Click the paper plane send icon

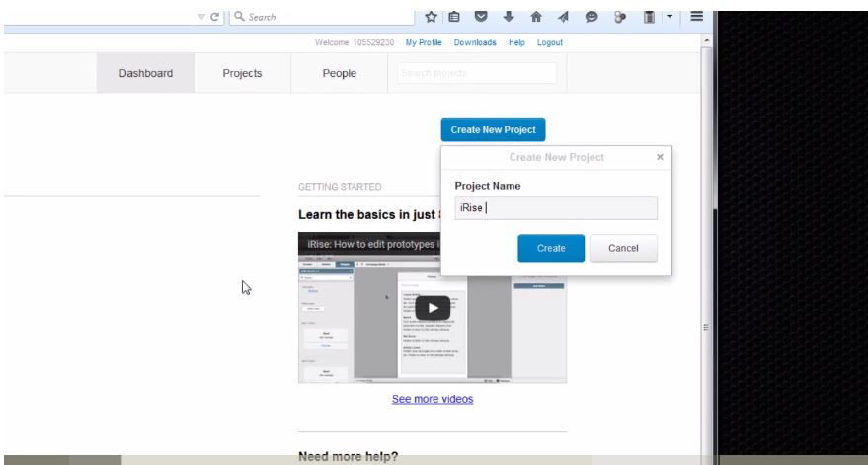click(x=563, y=17)
